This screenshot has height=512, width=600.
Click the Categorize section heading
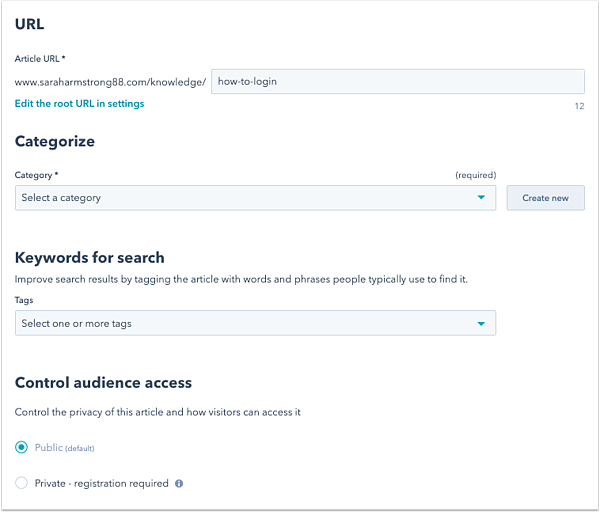click(55, 142)
